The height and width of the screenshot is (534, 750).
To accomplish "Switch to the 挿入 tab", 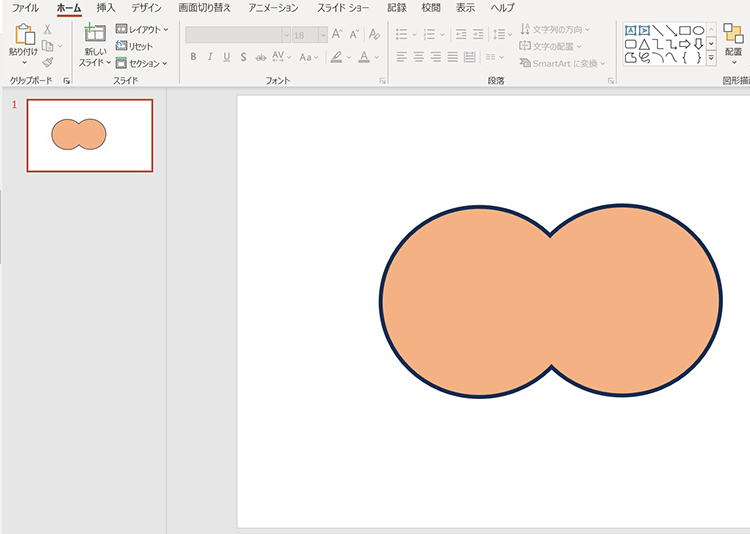I will [x=106, y=8].
